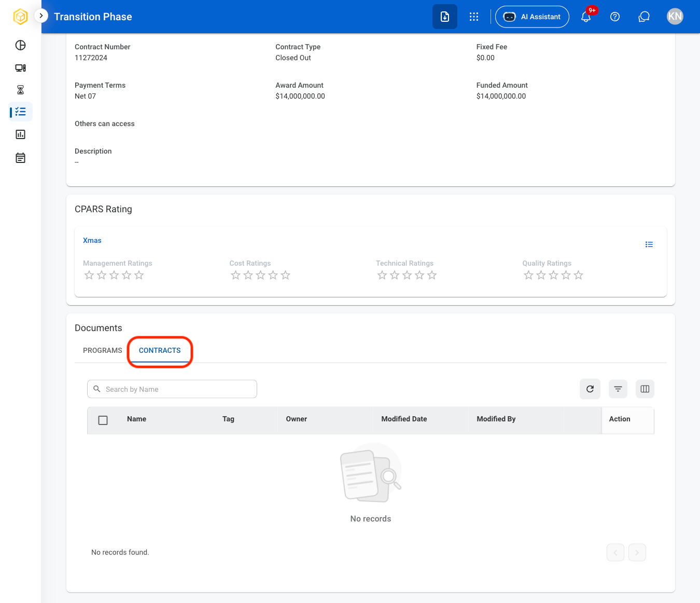Switch to the PROGRAMS tab

pyautogui.click(x=103, y=350)
